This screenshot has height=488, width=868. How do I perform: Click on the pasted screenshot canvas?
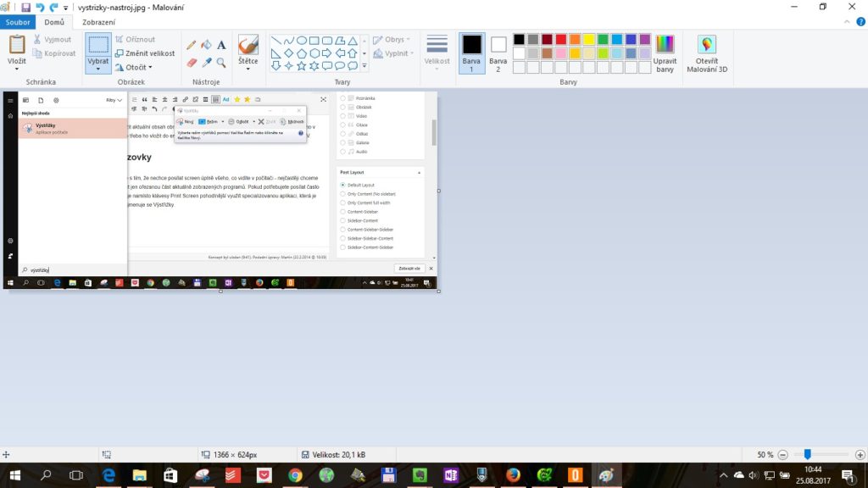pos(220,190)
